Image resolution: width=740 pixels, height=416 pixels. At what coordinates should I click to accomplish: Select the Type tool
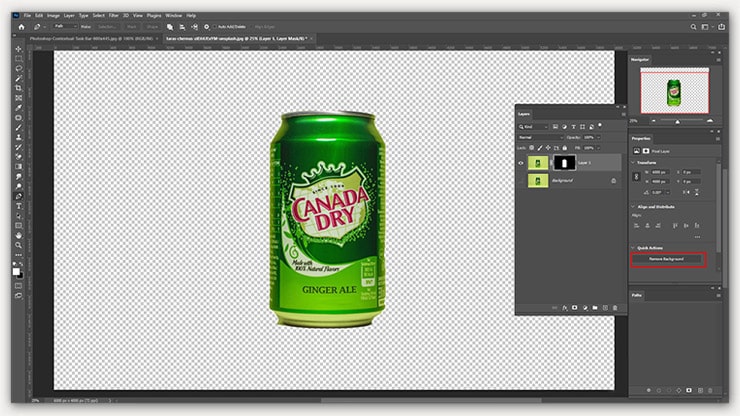pyautogui.click(x=18, y=196)
